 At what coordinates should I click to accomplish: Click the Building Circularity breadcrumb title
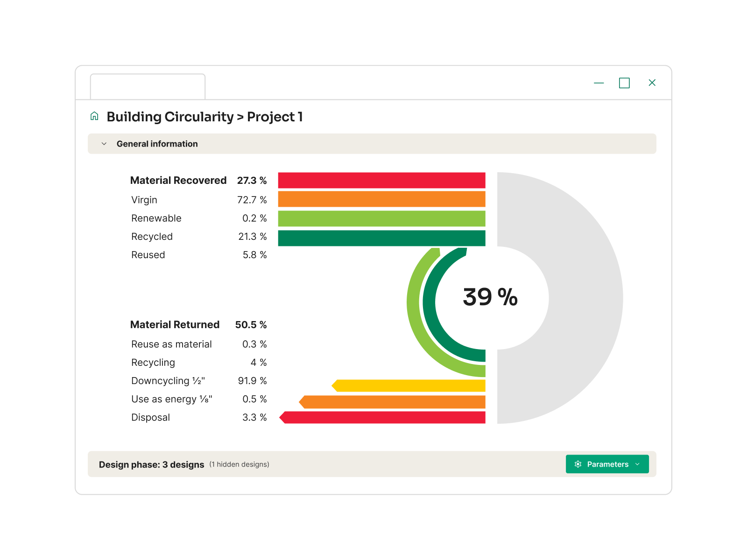(x=170, y=117)
